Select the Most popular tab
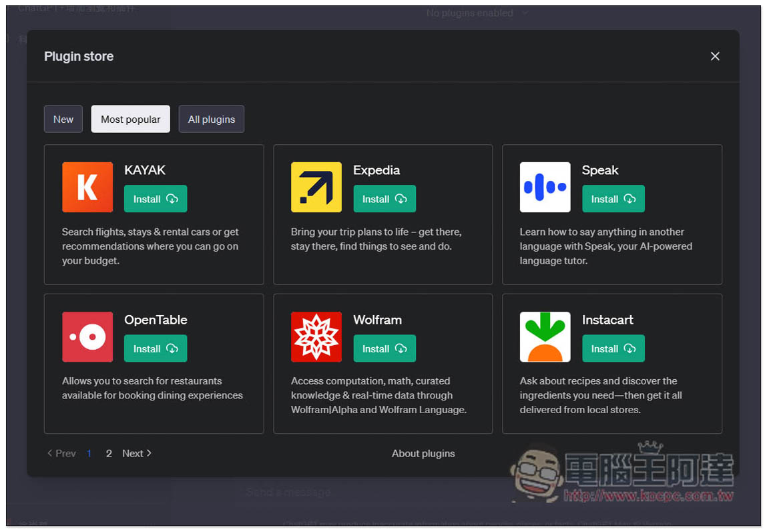Screen dimensions: 767x532 tap(131, 119)
